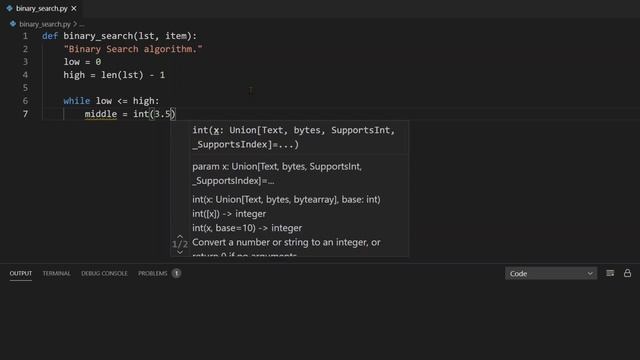
Task: Select the binary_search.py editor tab
Action: pos(41,8)
